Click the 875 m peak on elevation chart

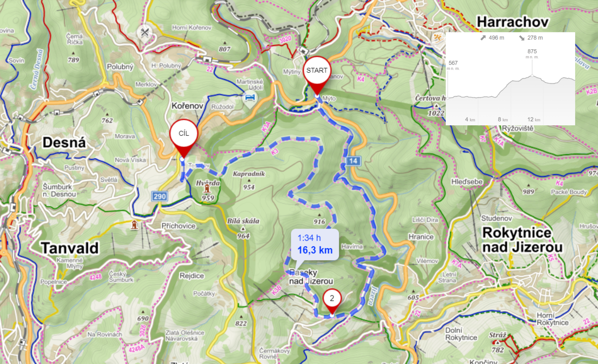532,76
